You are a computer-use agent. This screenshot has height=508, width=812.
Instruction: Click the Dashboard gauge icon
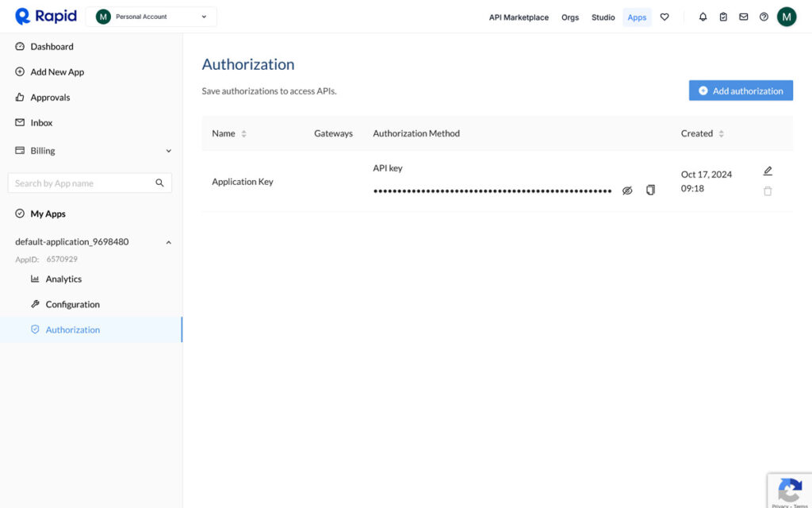(20, 46)
